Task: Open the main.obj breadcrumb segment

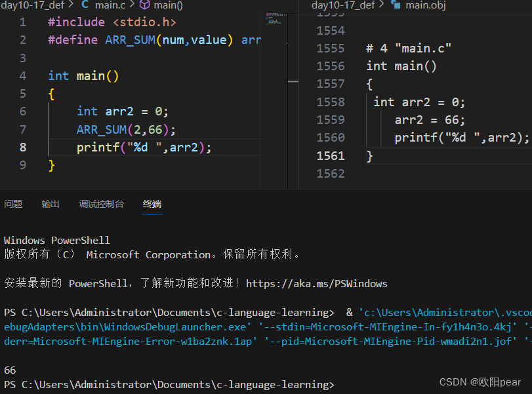Action: [x=426, y=5]
